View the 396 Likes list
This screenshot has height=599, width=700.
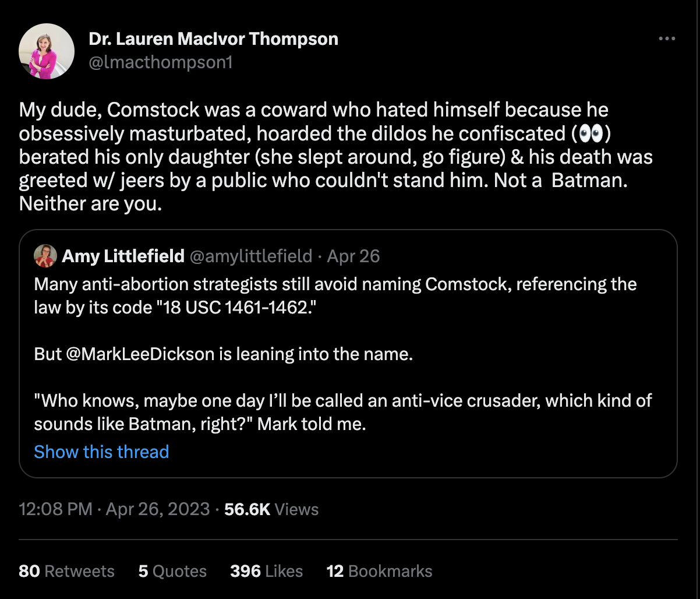pos(266,571)
